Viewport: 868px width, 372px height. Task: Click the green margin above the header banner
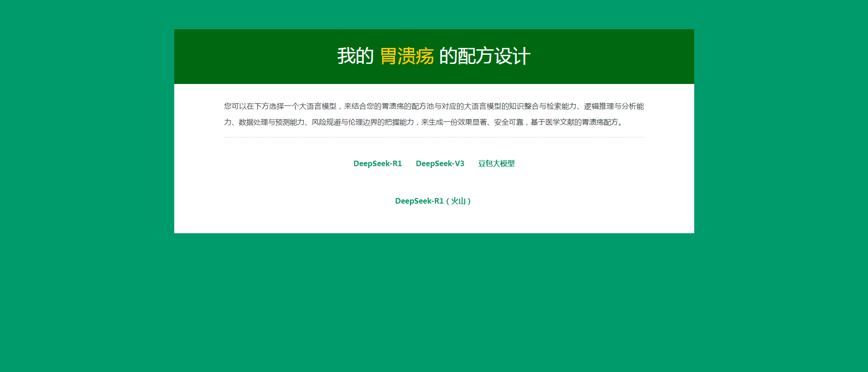[x=434, y=14]
